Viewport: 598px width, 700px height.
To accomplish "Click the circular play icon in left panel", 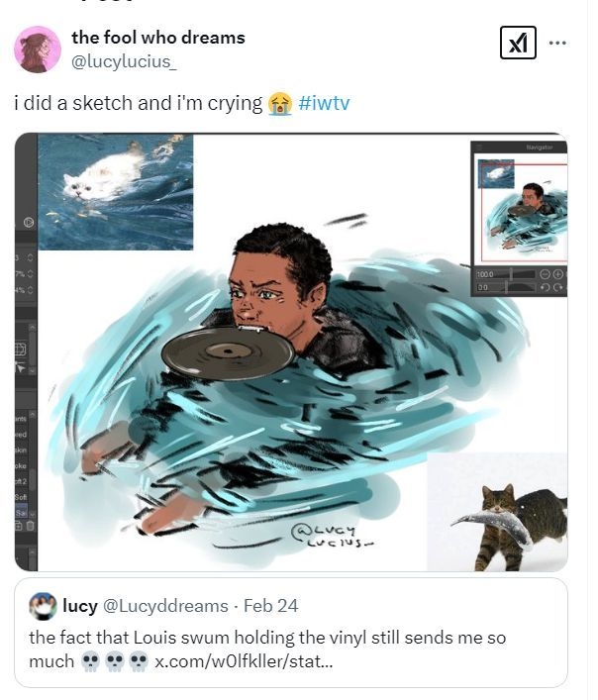I will [28, 222].
